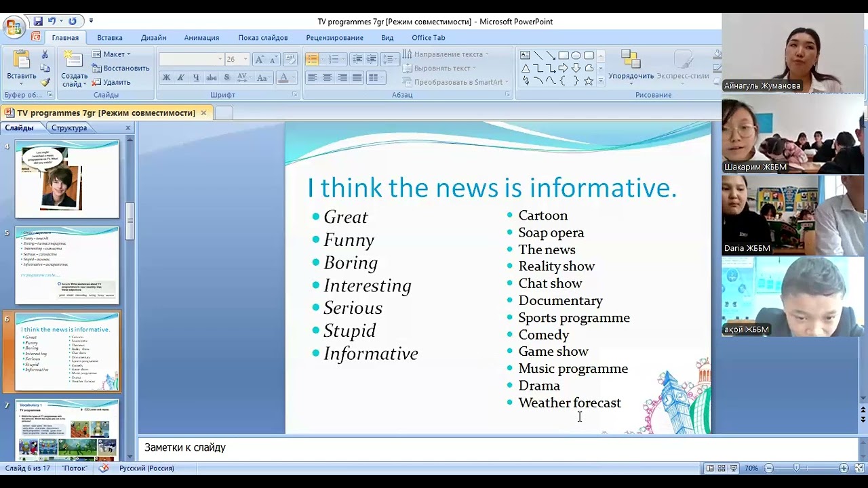The width and height of the screenshot is (868, 488).
Task: Switch to Slide Sorter view in status bar
Action: point(722,468)
